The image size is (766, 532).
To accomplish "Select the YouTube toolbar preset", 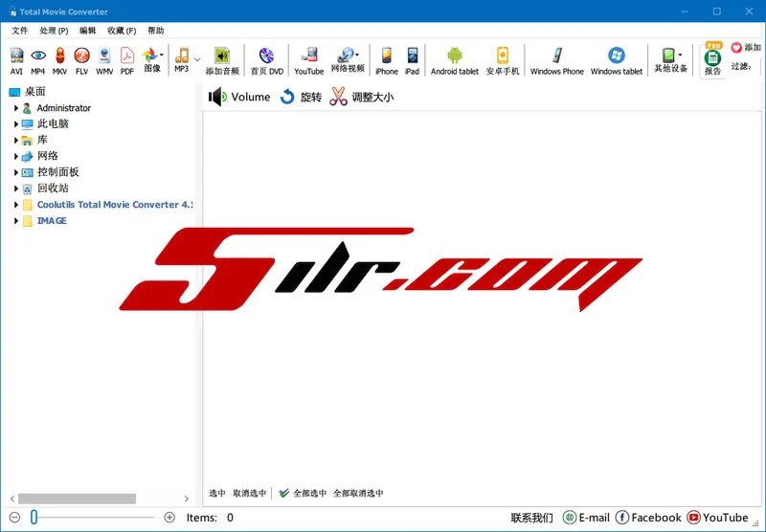I will [308, 61].
